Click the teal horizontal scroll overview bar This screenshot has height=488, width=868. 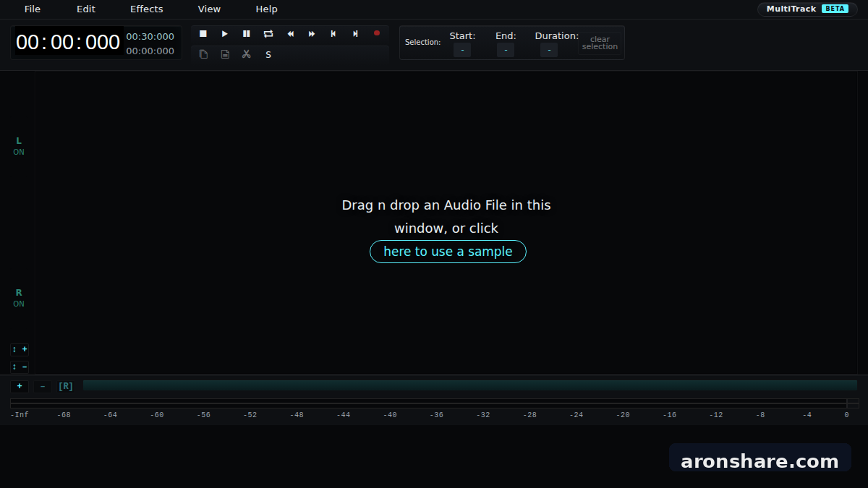click(x=470, y=385)
